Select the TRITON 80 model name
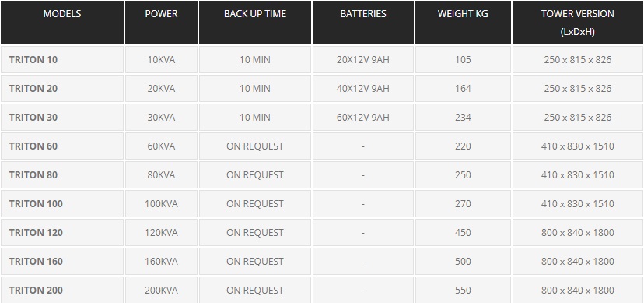The image size is (644, 303). [x=33, y=174]
